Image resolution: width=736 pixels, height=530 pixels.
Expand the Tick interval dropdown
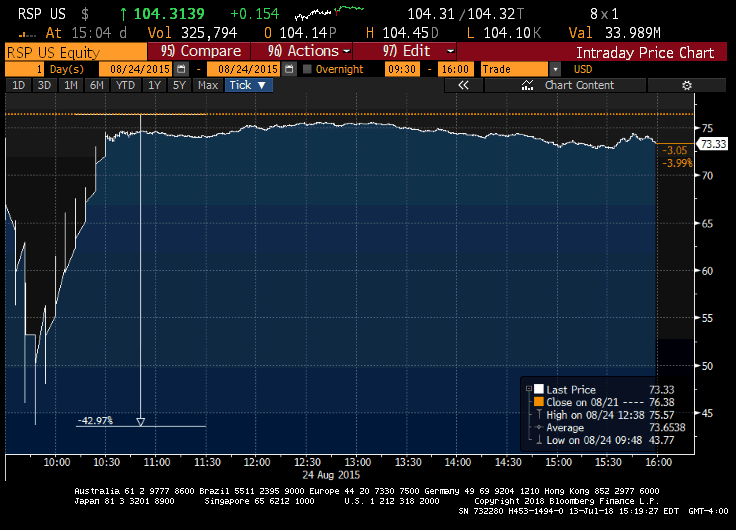[249, 85]
